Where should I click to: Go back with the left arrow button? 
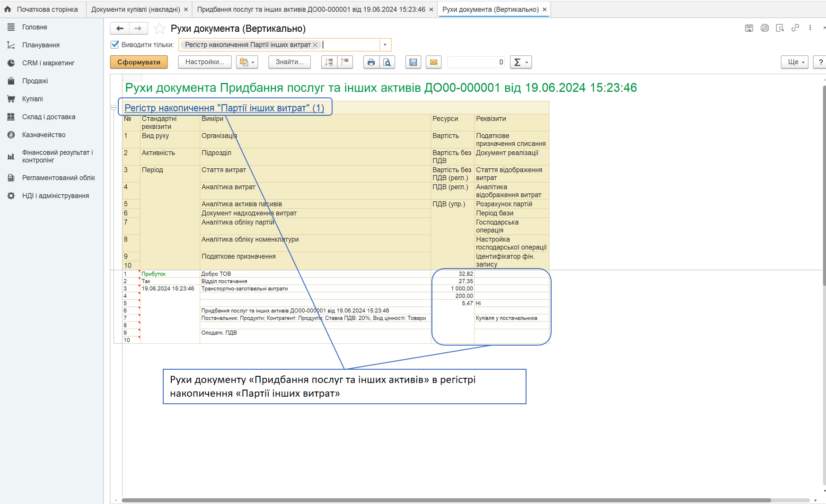(120, 28)
